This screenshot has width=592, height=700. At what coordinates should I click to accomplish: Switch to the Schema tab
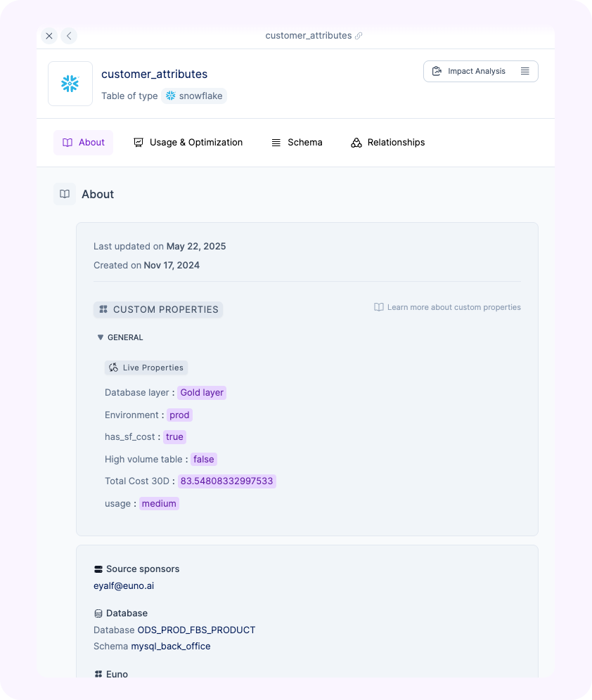297,143
